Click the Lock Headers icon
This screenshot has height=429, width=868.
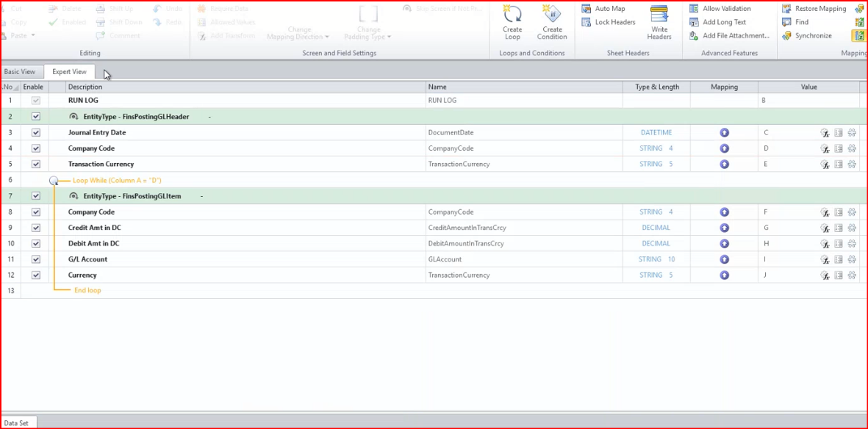[x=587, y=22]
